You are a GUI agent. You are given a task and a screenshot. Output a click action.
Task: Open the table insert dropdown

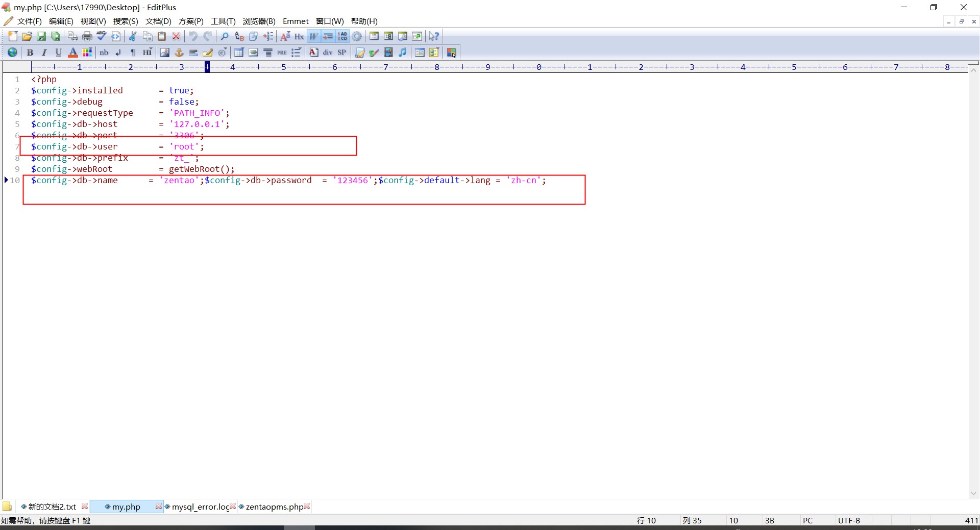point(238,53)
